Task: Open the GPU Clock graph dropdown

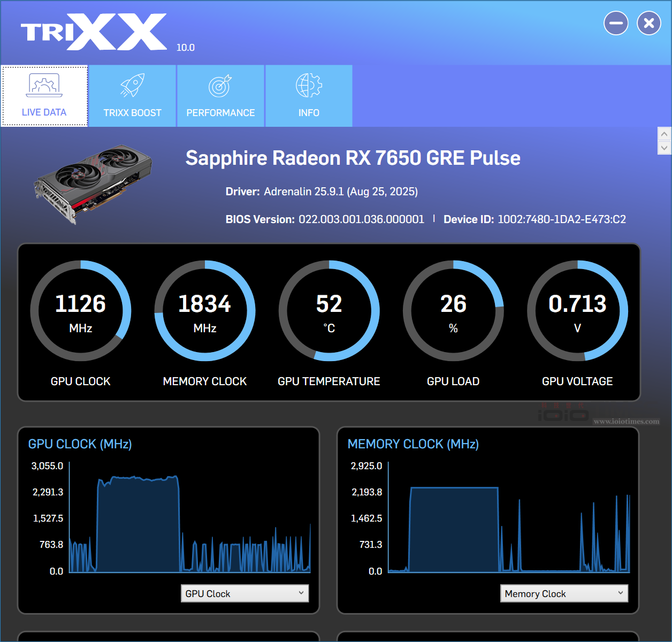Action: pyautogui.click(x=245, y=593)
